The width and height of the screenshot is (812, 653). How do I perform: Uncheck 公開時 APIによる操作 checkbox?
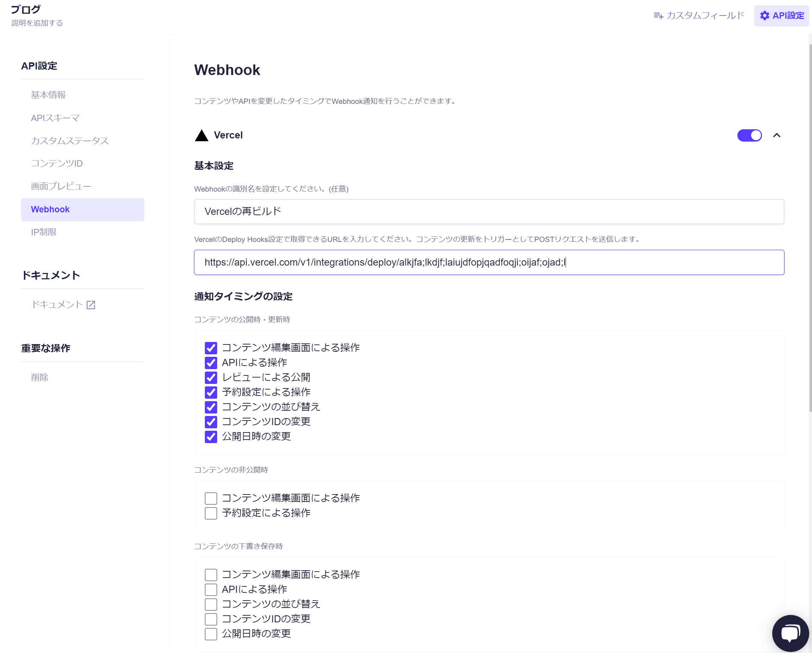coord(211,362)
